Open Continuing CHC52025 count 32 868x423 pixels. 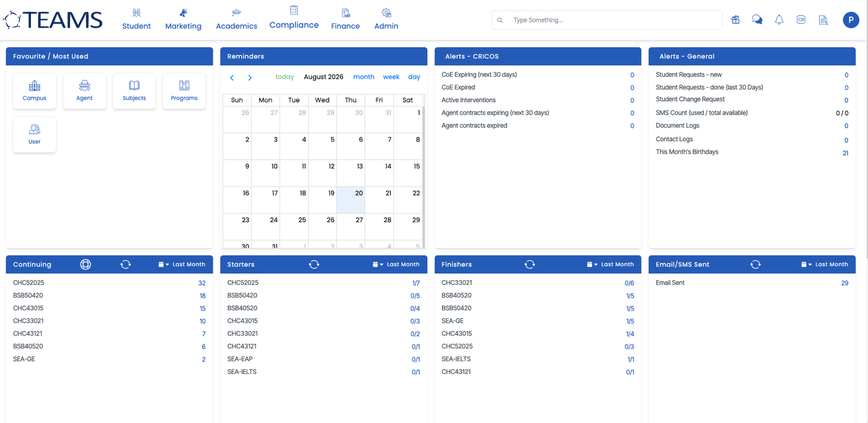[202, 283]
